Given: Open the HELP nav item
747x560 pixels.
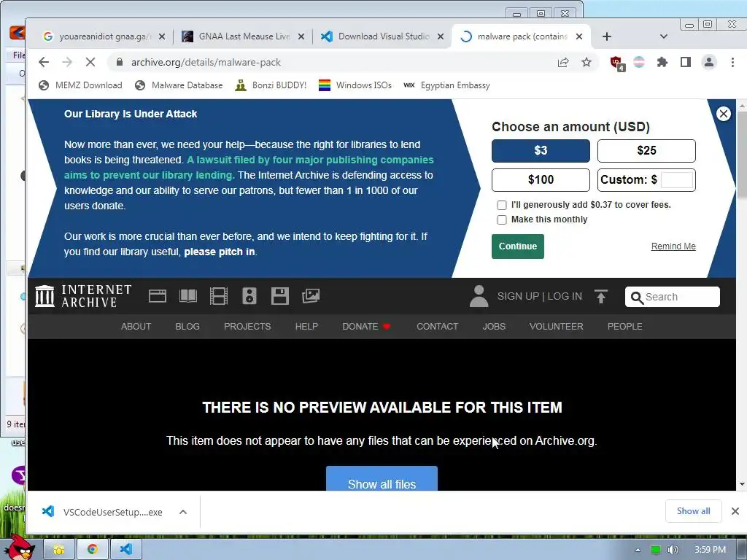Looking at the screenshot, I should coord(306,327).
